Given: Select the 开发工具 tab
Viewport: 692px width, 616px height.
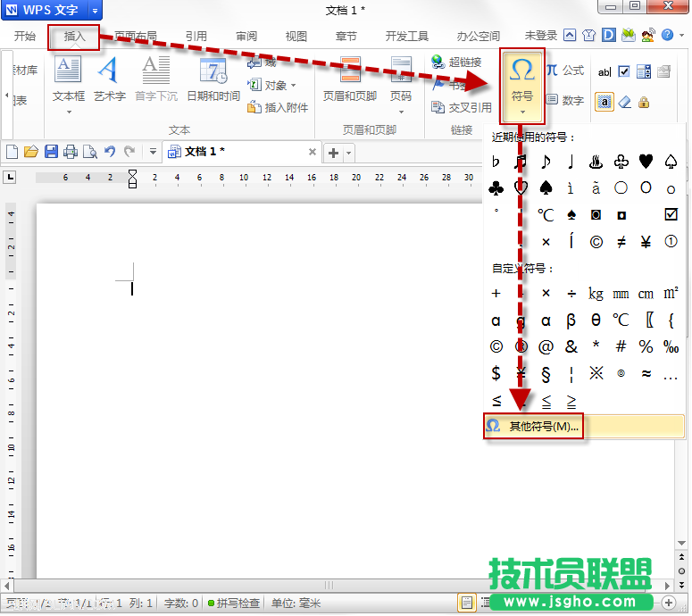Looking at the screenshot, I should (407, 37).
